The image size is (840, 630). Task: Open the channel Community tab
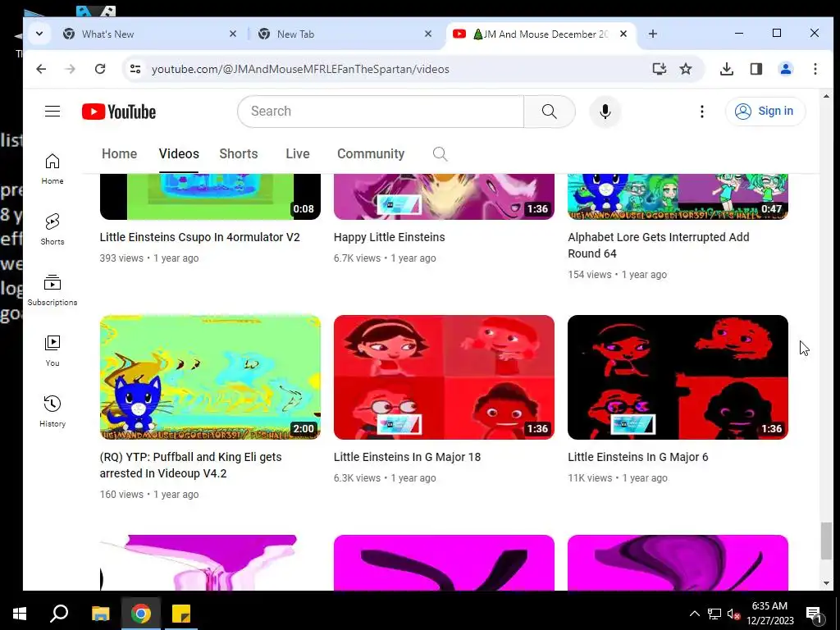click(x=371, y=153)
